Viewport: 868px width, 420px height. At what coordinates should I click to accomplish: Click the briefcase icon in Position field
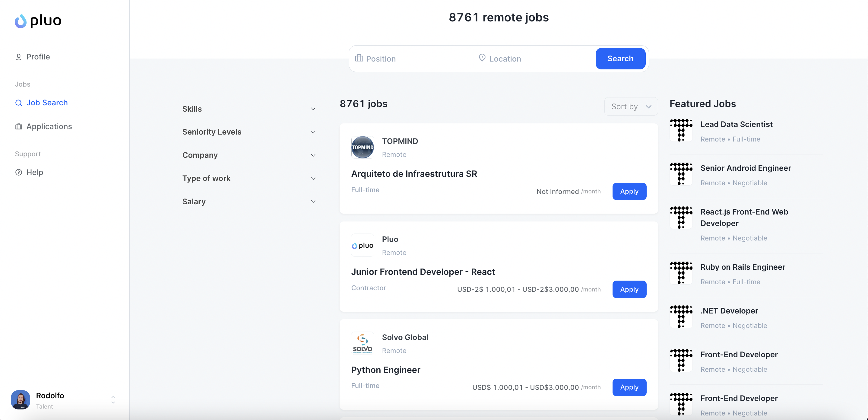pos(359,58)
